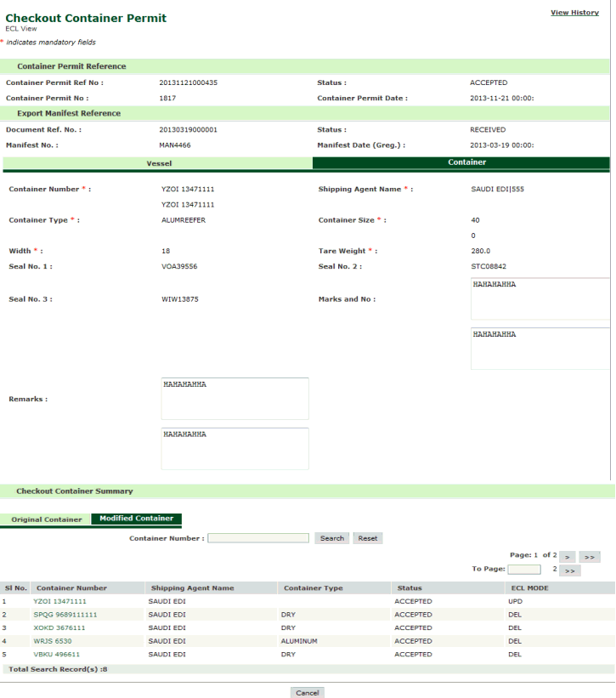
Task: Select the Modified Container tab
Action: click(x=136, y=519)
